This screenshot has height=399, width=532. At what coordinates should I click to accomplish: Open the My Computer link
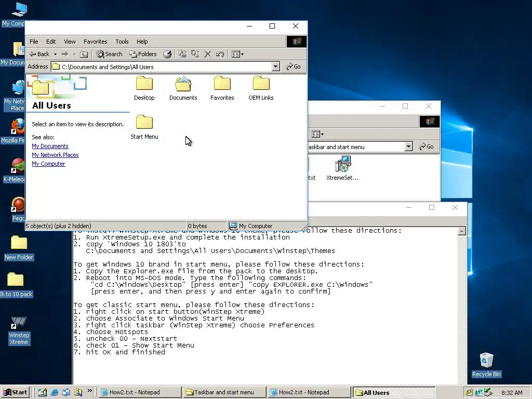[x=48, y=164]
